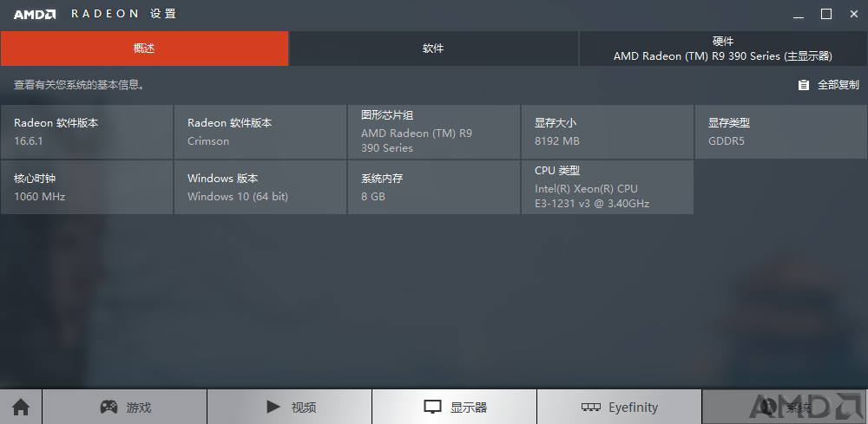Select the Radeon 软件版本 16.6.1 tile

coord(86,132)
